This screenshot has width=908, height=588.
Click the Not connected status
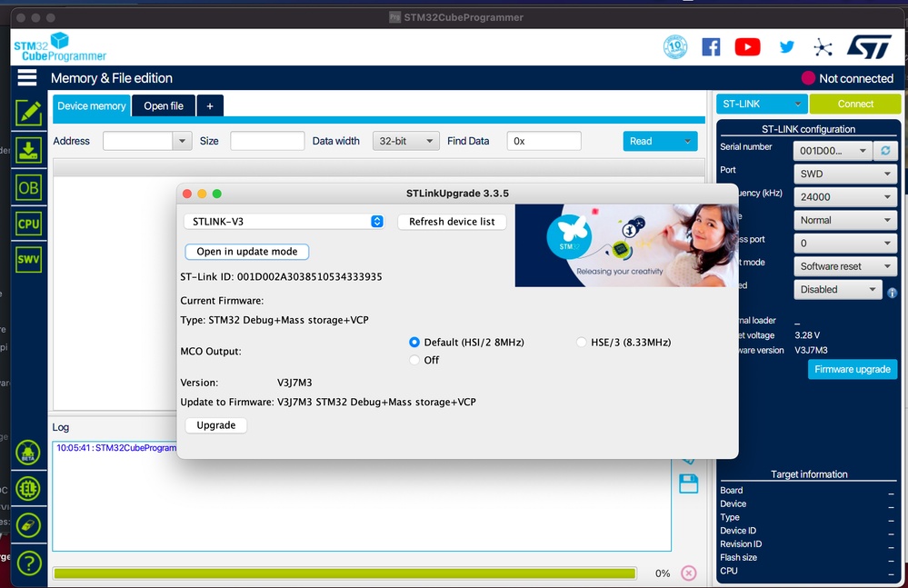point(848,78)
